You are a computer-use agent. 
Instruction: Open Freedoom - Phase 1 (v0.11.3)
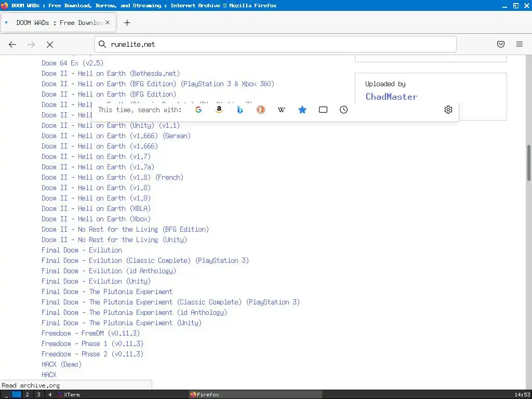coord(92,344)
